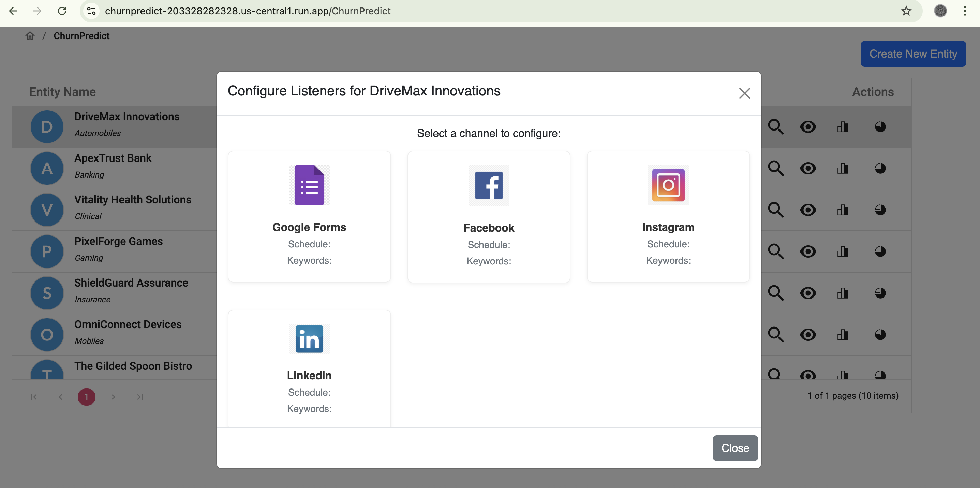The image size is (980, 488).
Task: Jump to last page arrow in pagination
Action: (x=140, y=397)
